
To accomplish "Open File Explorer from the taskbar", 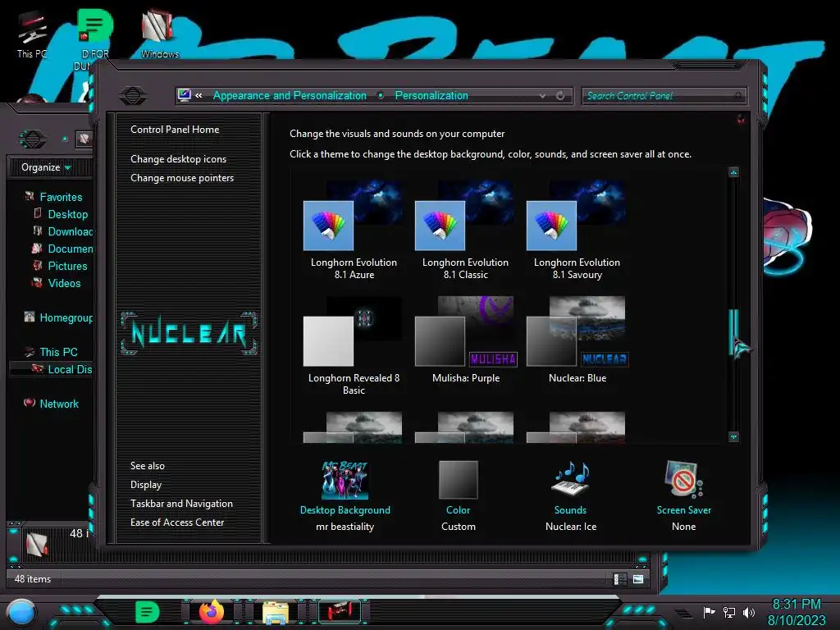I will click(276, 612).
